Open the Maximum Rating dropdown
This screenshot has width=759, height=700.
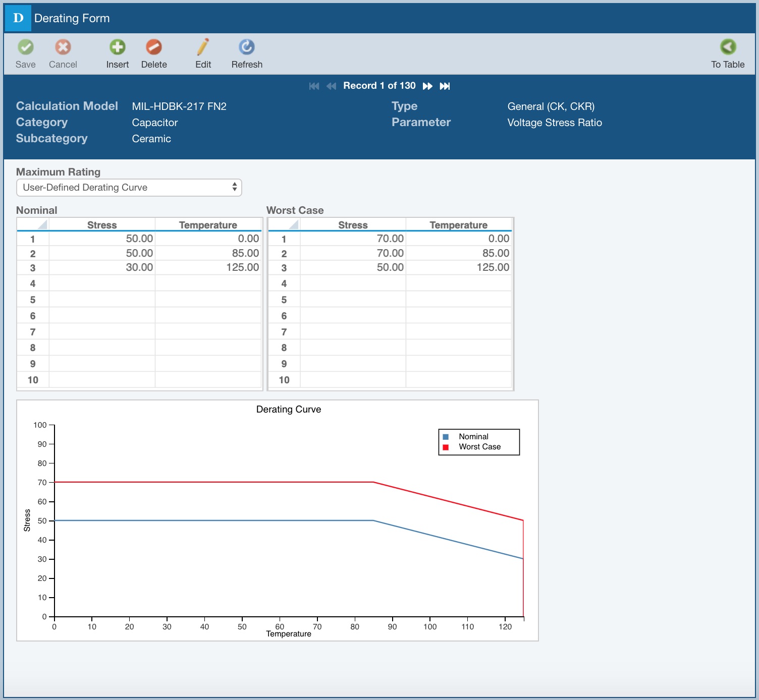coord(129,188)
